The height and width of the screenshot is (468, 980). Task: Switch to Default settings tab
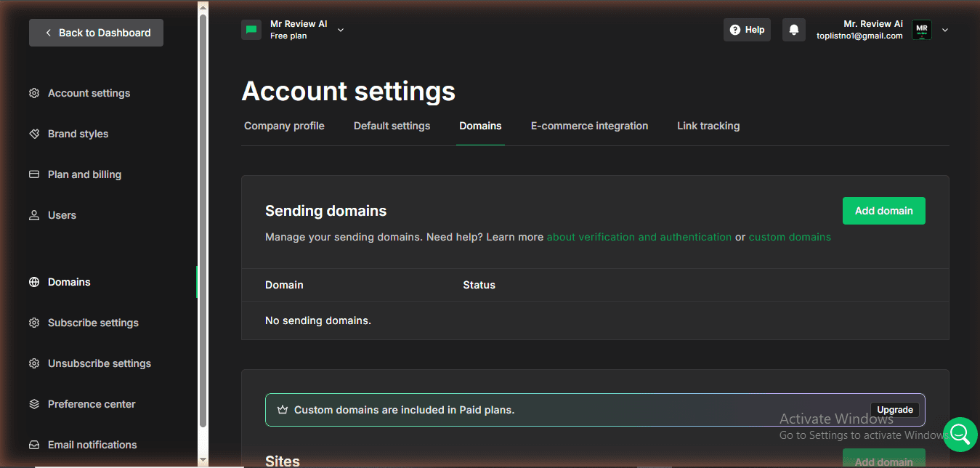click(392, 126)
